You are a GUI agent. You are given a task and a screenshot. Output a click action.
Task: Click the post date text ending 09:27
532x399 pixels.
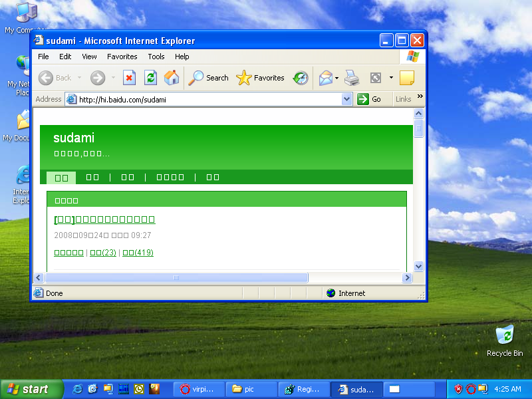coord(103,235)
